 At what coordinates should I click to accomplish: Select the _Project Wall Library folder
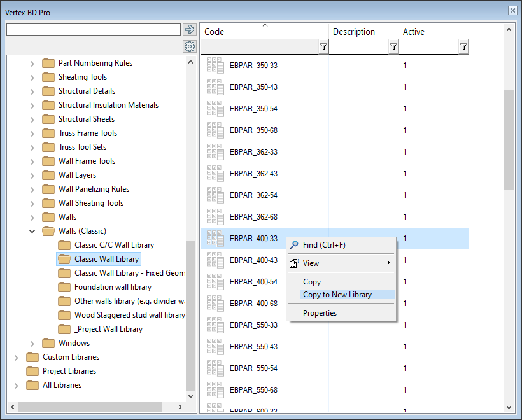(x=108, y=329)
